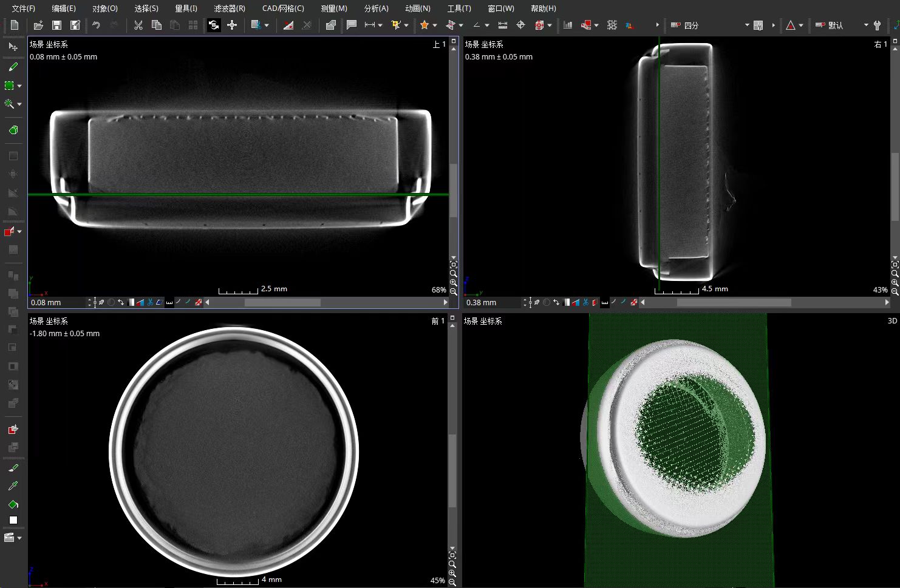Select the rotate mode icon
This screenshot has width=900, height=588.
[x=214, y=25]
